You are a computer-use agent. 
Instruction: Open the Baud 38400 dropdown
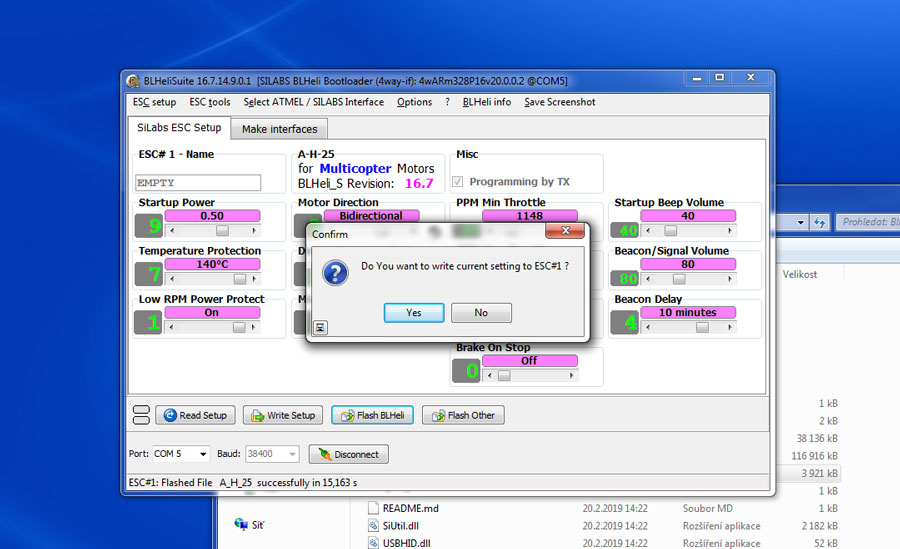coord(292,454)
